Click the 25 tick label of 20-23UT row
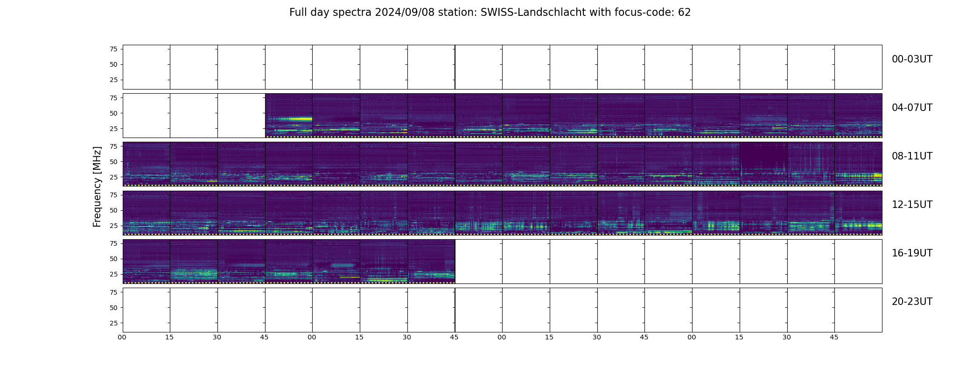The height and width of the screenshot is (373, 980). pyautogui.click(x=113, y=323)
